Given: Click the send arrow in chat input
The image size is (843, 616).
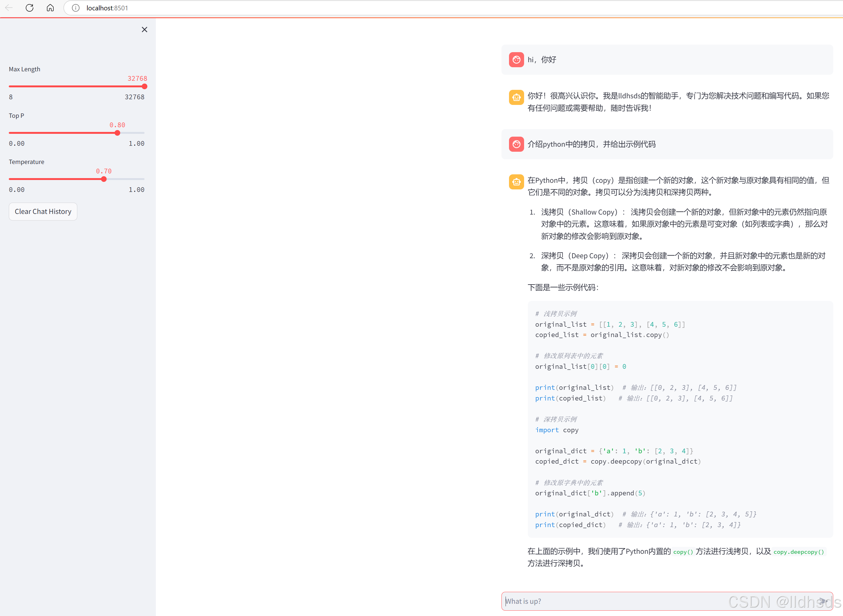Looking at the screenshot, I should 823,601.
